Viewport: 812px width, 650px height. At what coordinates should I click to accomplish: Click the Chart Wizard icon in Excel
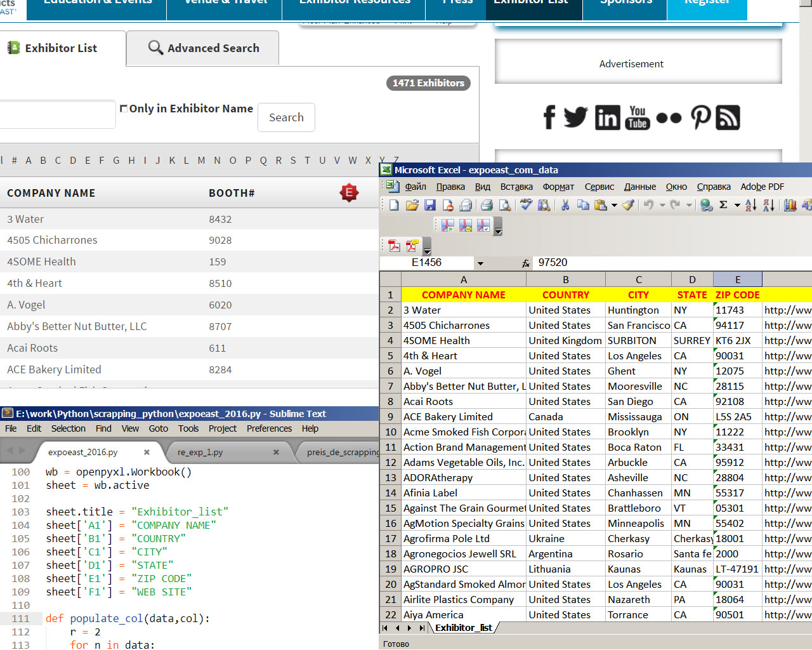click(x=790, y=205)
